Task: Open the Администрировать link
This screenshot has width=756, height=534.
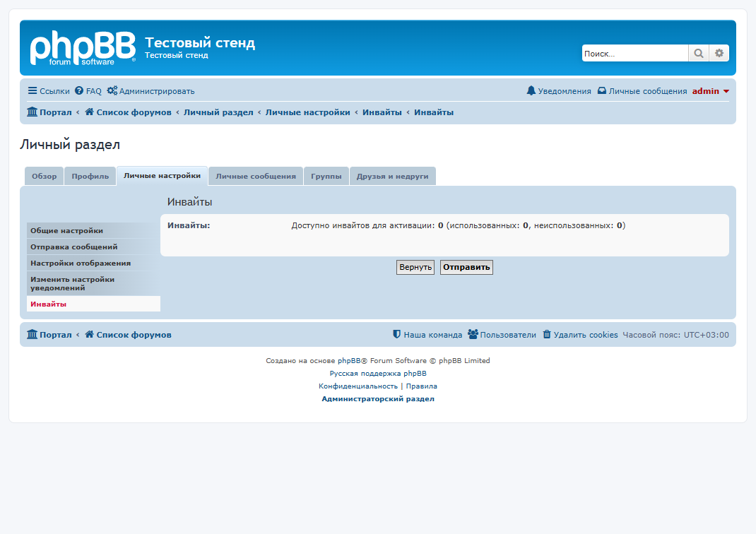Action: 151,91
